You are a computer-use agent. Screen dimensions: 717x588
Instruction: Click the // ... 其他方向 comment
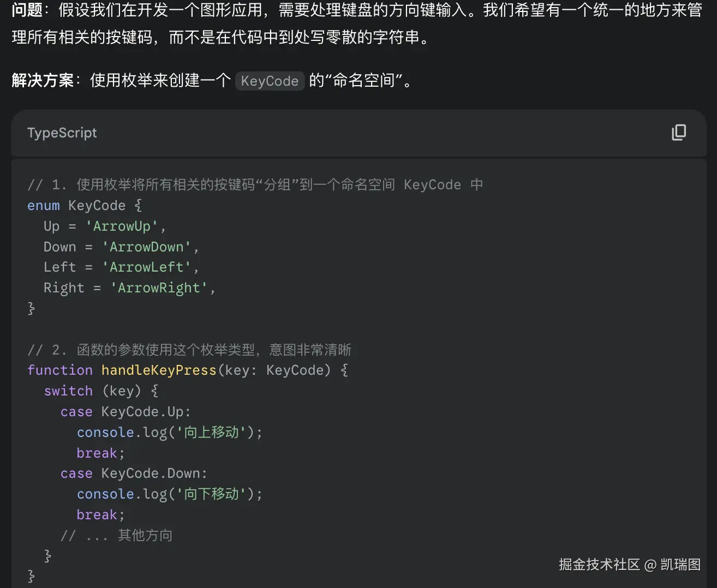pos(117,536)
